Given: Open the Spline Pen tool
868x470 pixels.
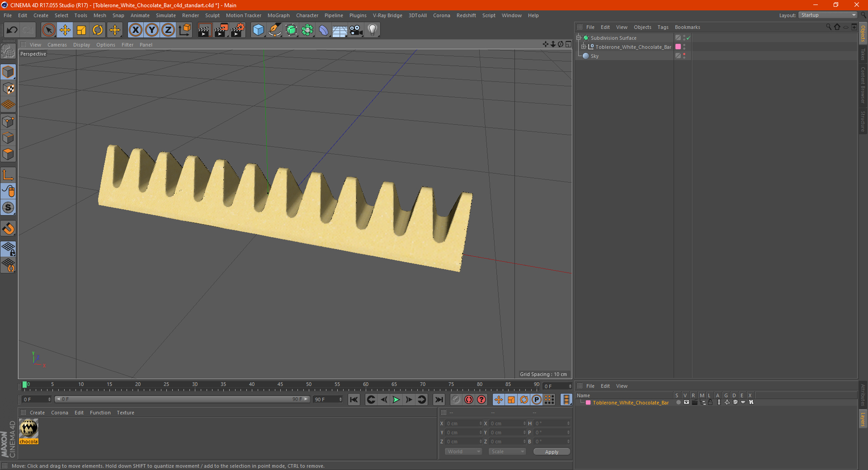Looking at the screenshot, I should [275, 30].
